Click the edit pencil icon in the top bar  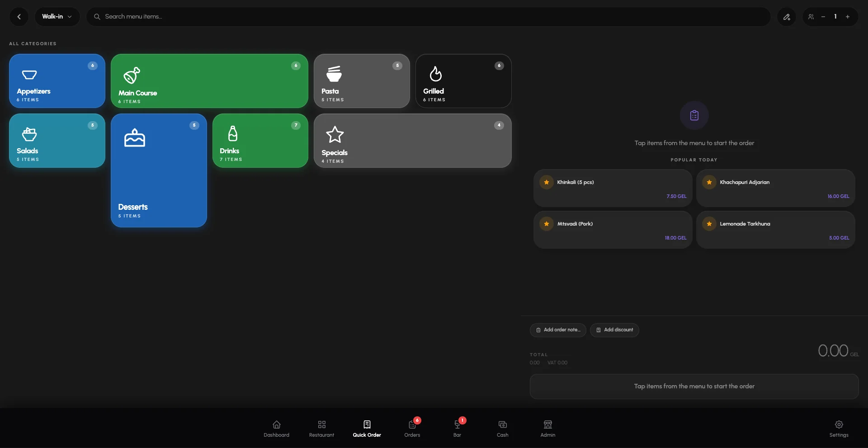pyautogui.click(x=787, y=17)
